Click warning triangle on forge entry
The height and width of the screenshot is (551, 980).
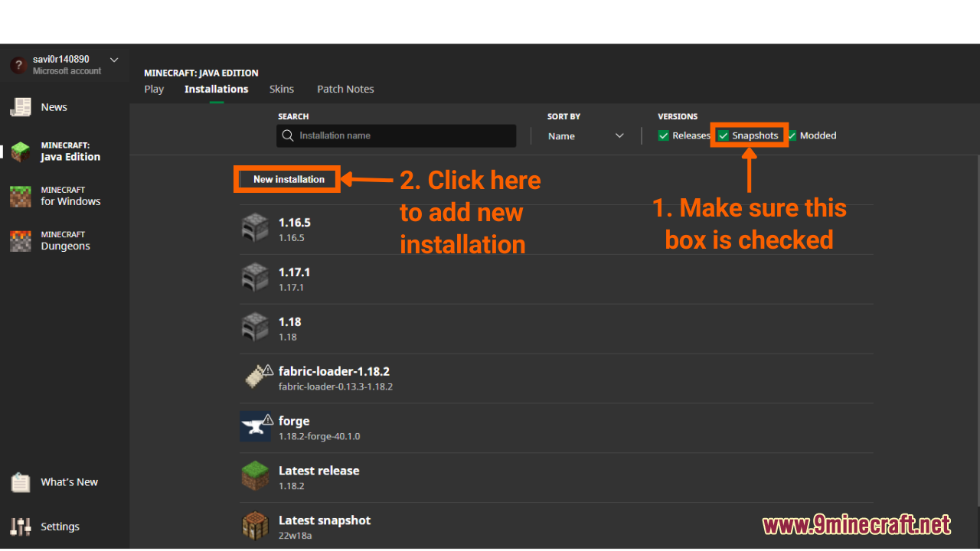click(x=268, y=419)
